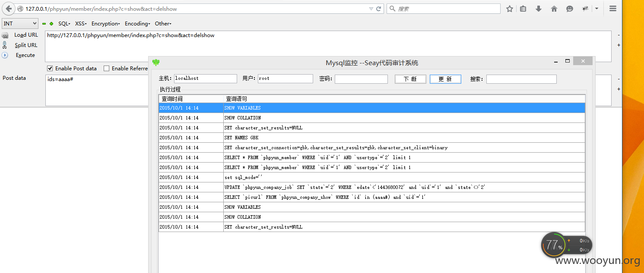Select the SET NAMES GBK row

(x=372, y=138)
